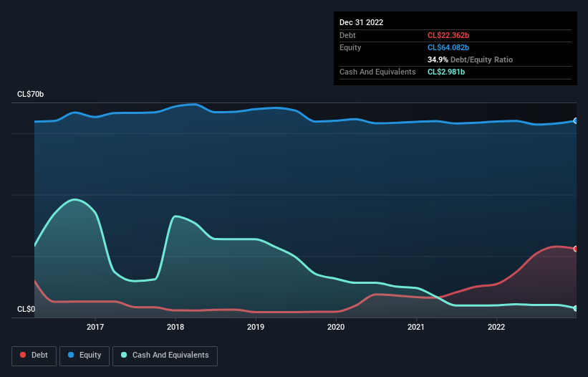588x377 pixels.
Task: Click the tooltip Debt row label
Action: tap(347, 35)
